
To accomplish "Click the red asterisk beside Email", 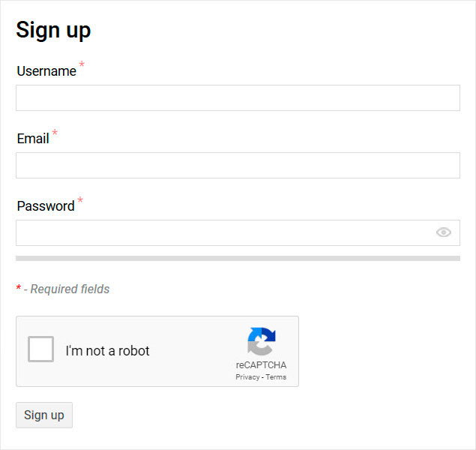I will click(x=55, y=133).
